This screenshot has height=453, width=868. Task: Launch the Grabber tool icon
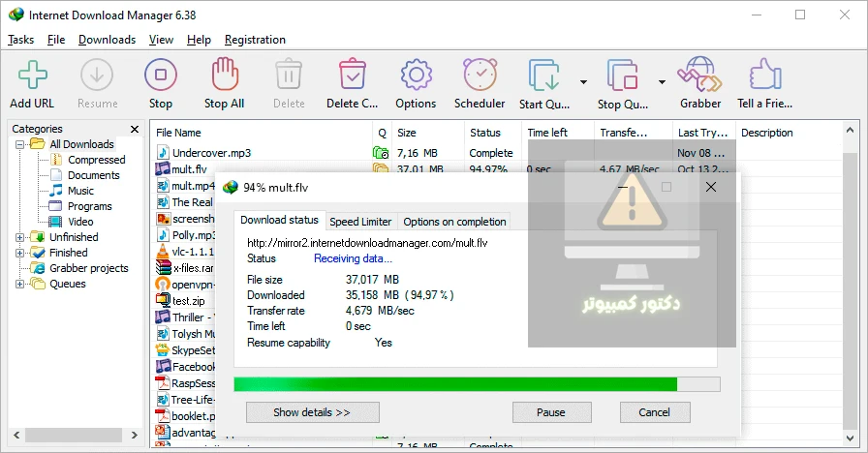click(699, 74)
